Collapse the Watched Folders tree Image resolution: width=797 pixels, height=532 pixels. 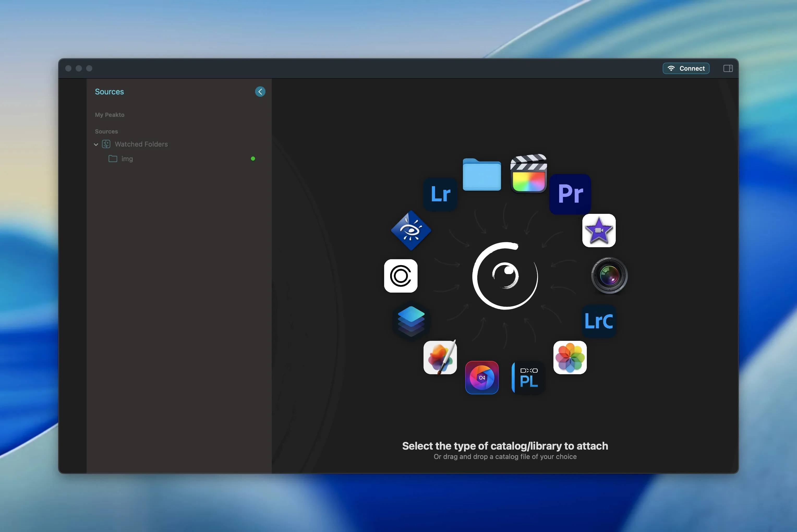96,144
